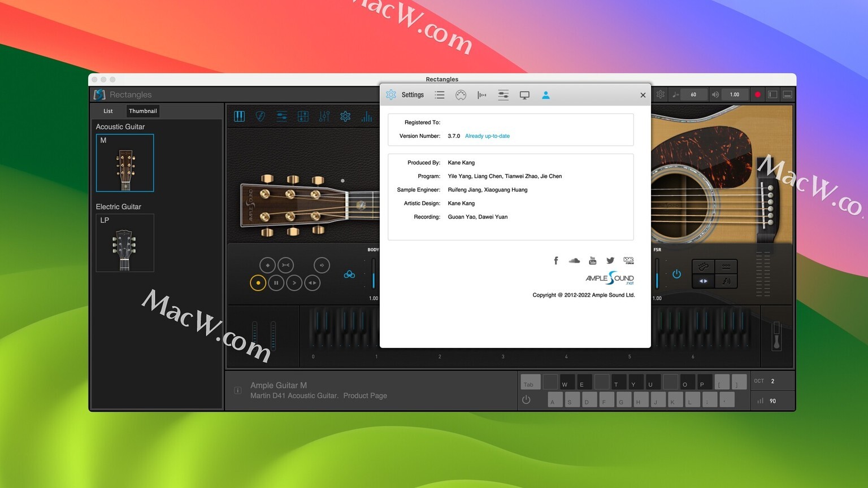Open the guitar pick strummer panel icon

pos(261,116)
